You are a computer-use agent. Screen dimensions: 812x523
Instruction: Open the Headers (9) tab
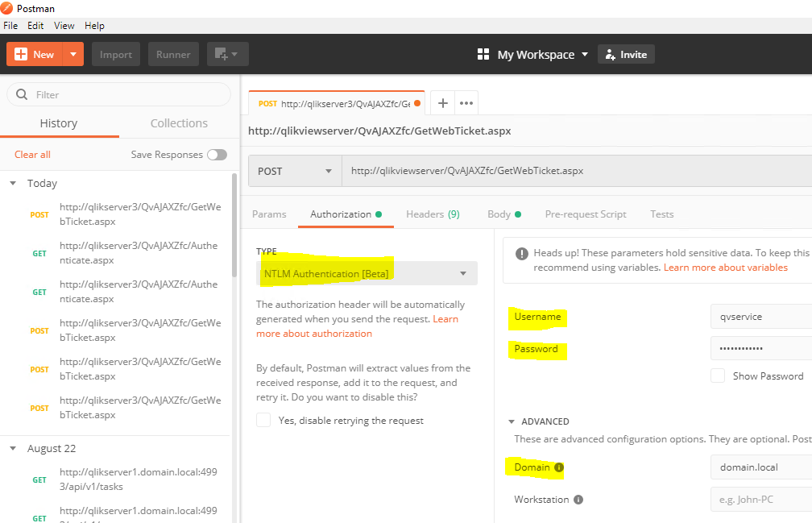tap(433, 214)
